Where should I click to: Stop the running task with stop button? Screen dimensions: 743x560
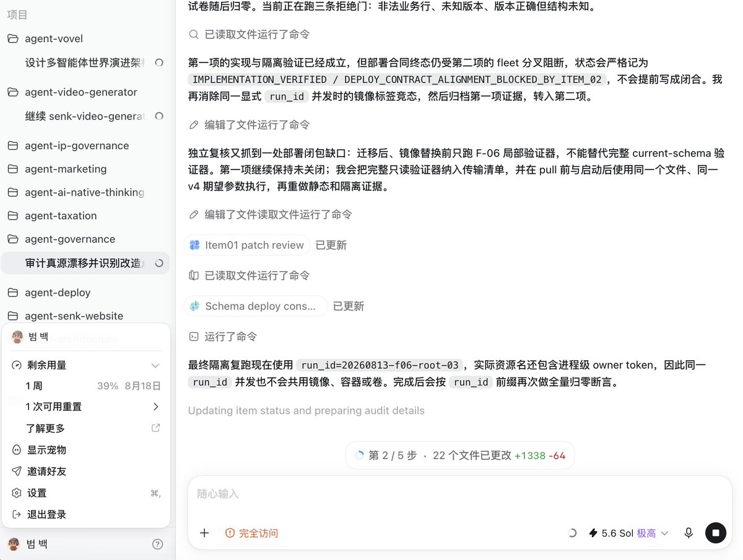coord(716,533)
